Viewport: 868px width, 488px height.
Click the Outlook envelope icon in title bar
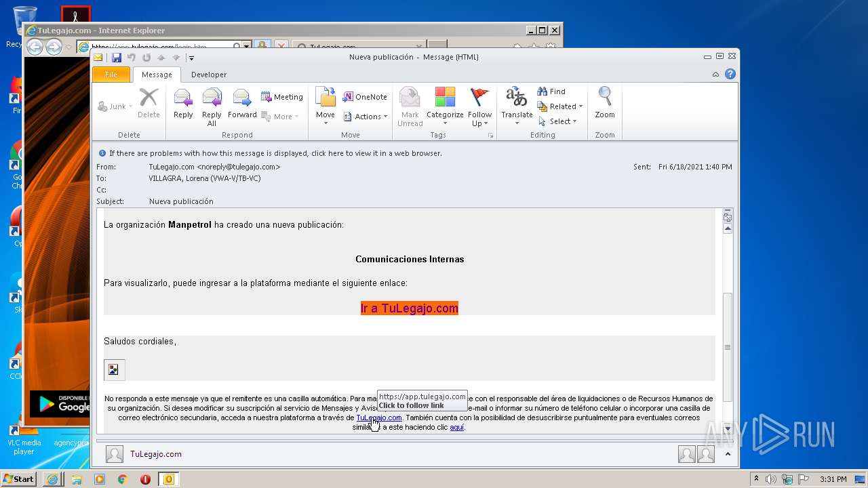point(98,58)
